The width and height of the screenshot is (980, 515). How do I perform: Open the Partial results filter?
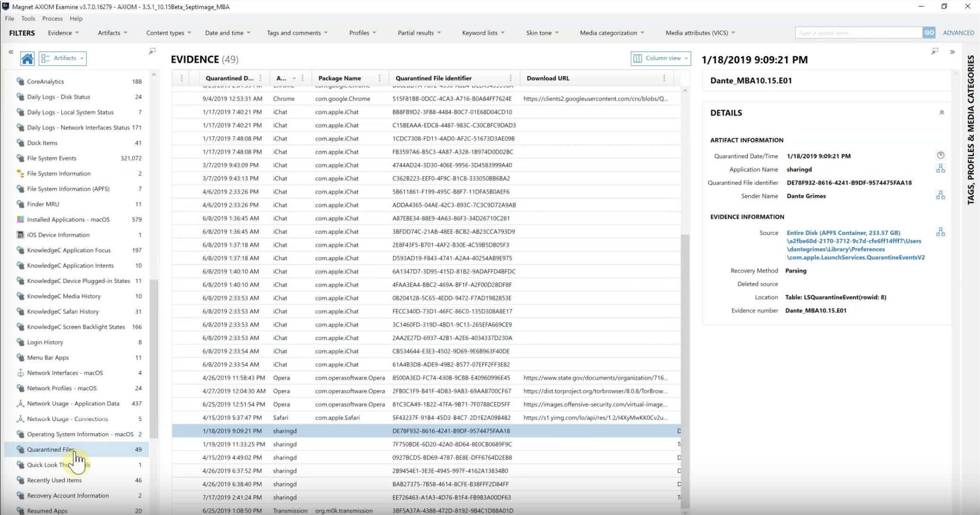tap(419, 33)
